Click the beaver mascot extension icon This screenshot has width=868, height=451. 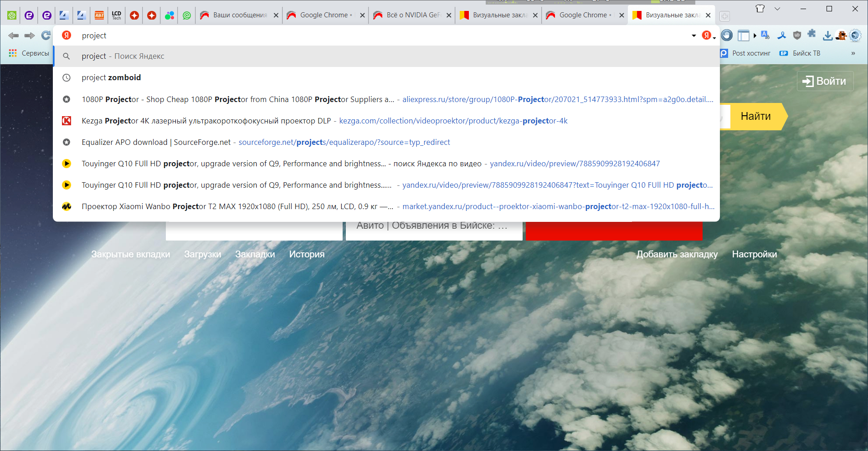(841, 35)
